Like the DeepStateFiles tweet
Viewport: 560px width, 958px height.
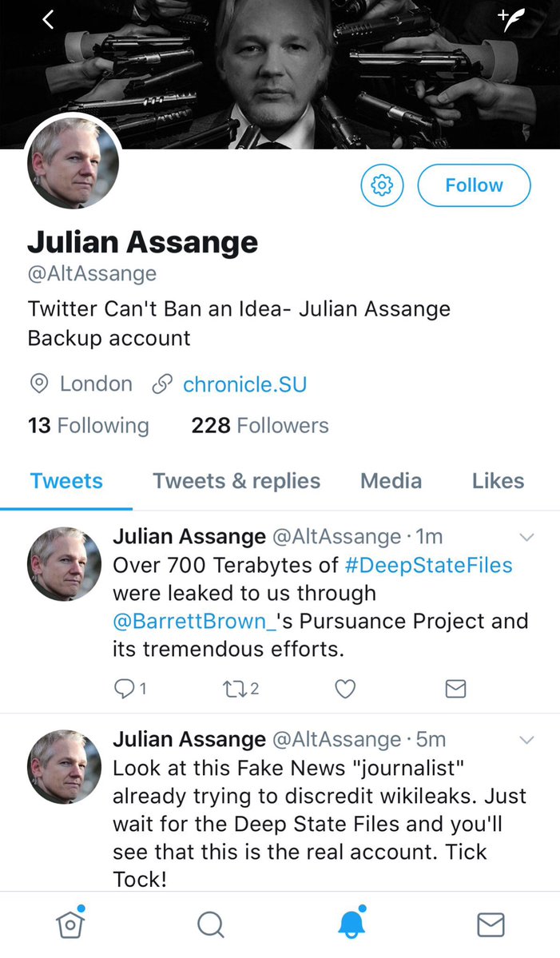click(344, 688)
